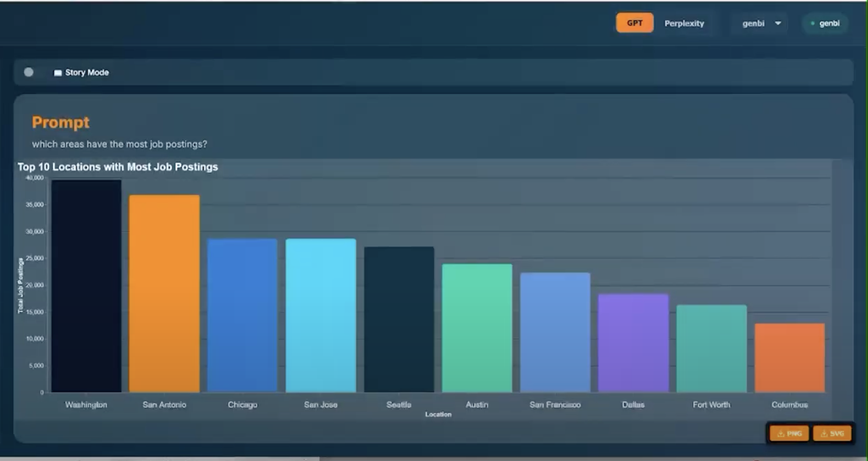Click the green Austin bar

477,328
